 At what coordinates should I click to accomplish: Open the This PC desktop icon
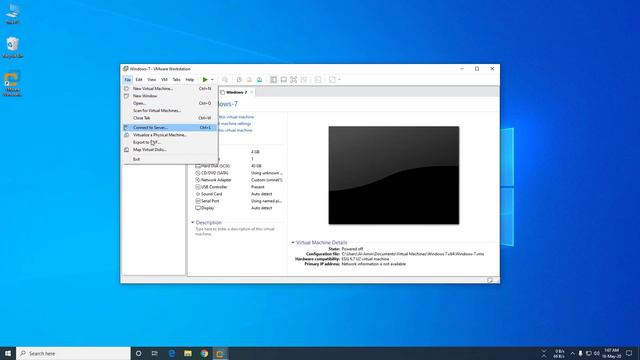pos(13,13)
